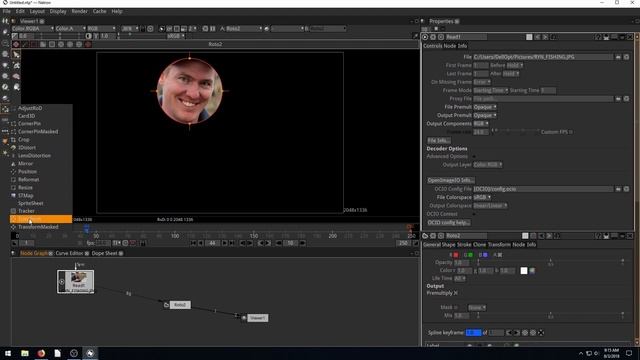Click the reload icon next to the File path
The image size is (640, 360).
[x=626, y=57]
